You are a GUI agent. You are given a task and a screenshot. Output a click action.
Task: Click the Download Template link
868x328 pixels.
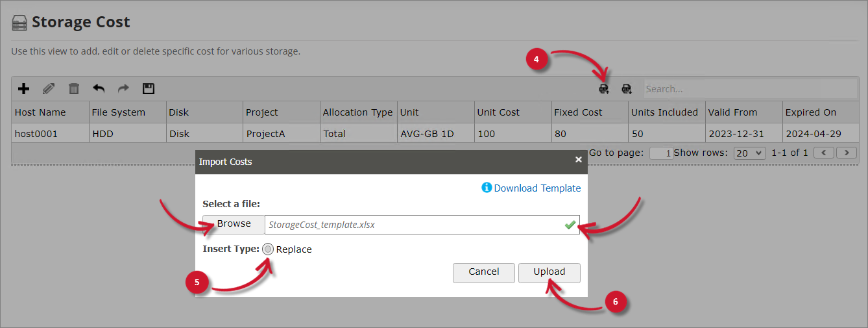point(537,188)
